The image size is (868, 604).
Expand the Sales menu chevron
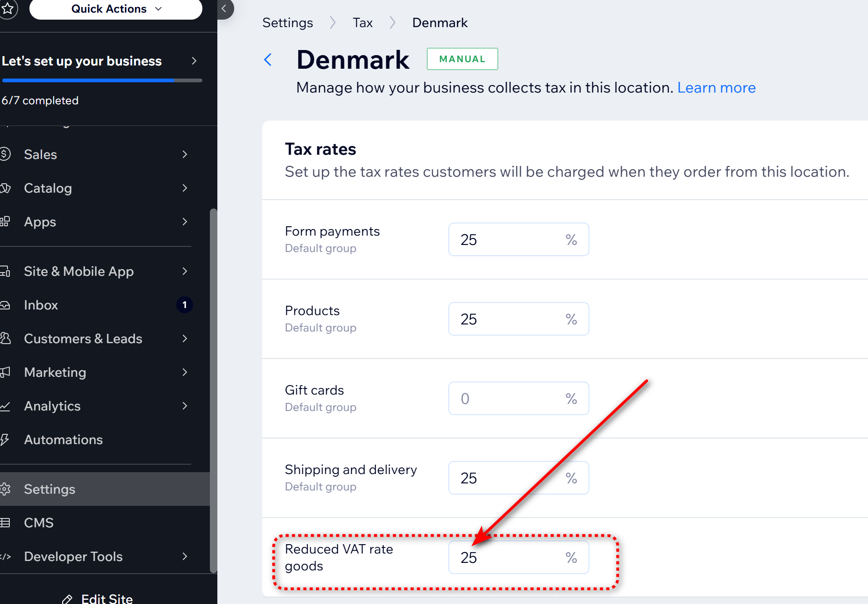(x=185, y=154)
